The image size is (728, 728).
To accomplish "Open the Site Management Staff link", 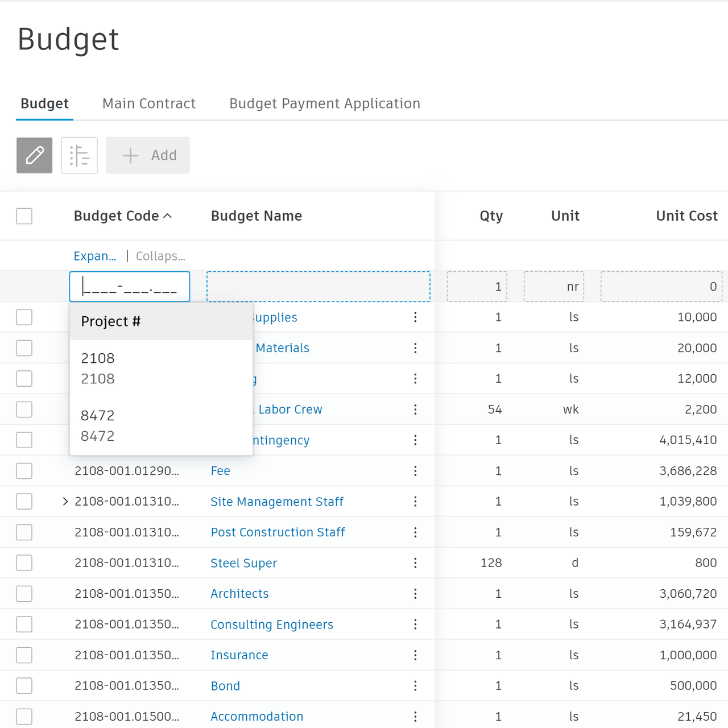I will 277,502.
